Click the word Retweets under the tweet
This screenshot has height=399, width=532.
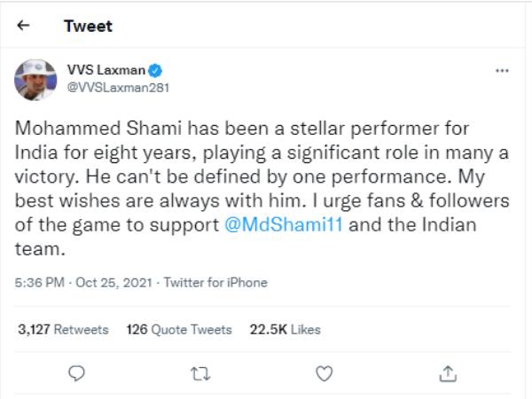click(82, 329)
